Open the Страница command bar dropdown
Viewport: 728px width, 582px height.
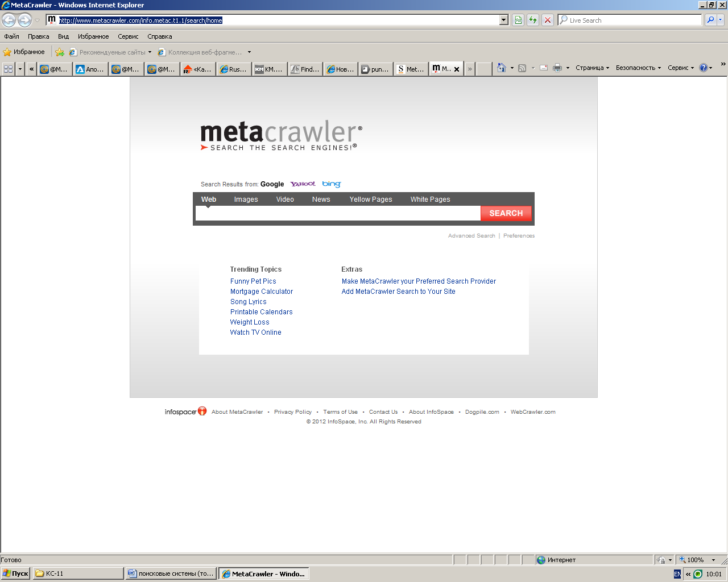pyautogui.click(x=592, y=68)
